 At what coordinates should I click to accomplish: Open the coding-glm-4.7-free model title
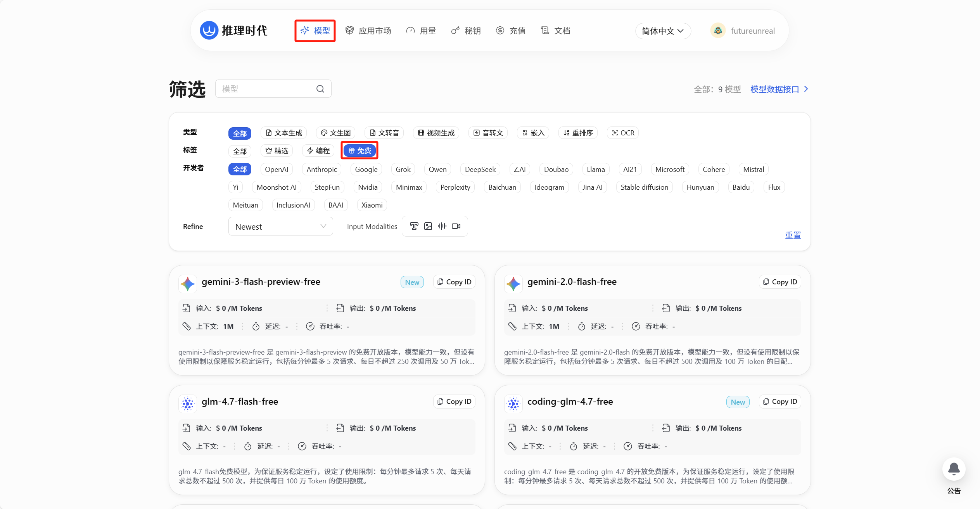570,402
